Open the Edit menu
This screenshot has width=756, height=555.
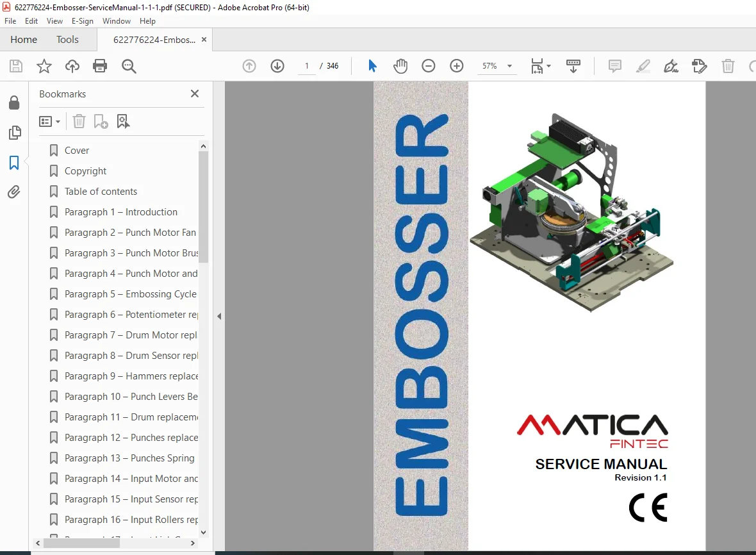click(x=31, y=21)
